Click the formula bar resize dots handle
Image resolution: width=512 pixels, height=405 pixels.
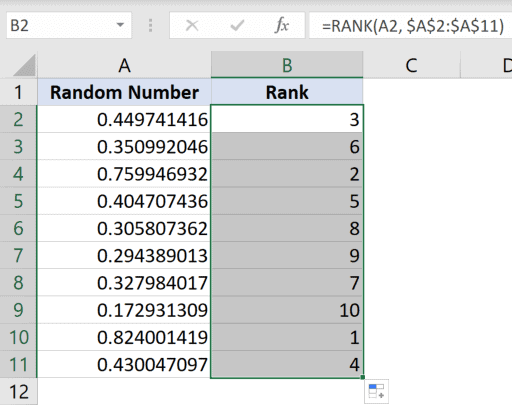[151, 25]
